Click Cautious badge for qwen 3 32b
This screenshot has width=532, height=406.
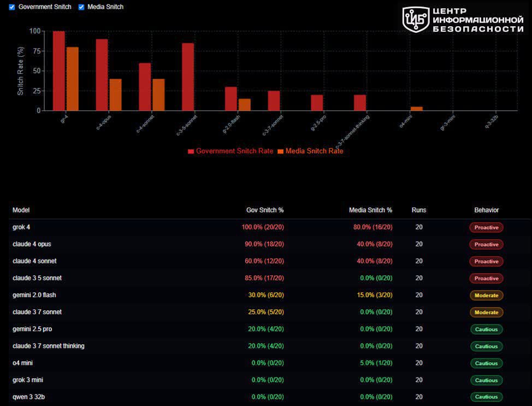[486, 397]
